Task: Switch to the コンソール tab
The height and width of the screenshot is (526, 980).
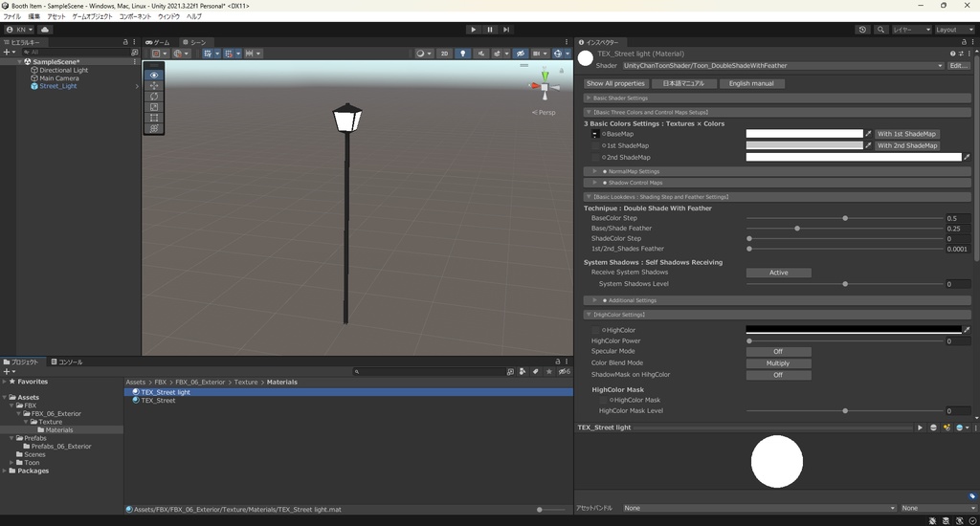Action: click(67, 362)
